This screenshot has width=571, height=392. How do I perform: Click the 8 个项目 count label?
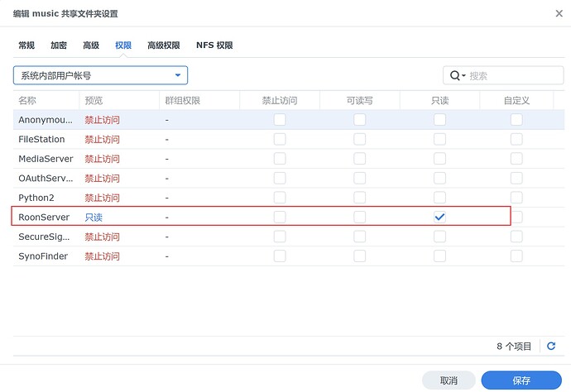[514, 347]
